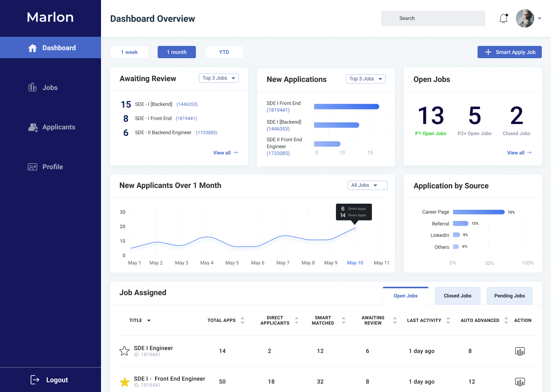551x392 pixels.
Task: Open the Pending Jobs tab
Action: [x=509, y=296]
